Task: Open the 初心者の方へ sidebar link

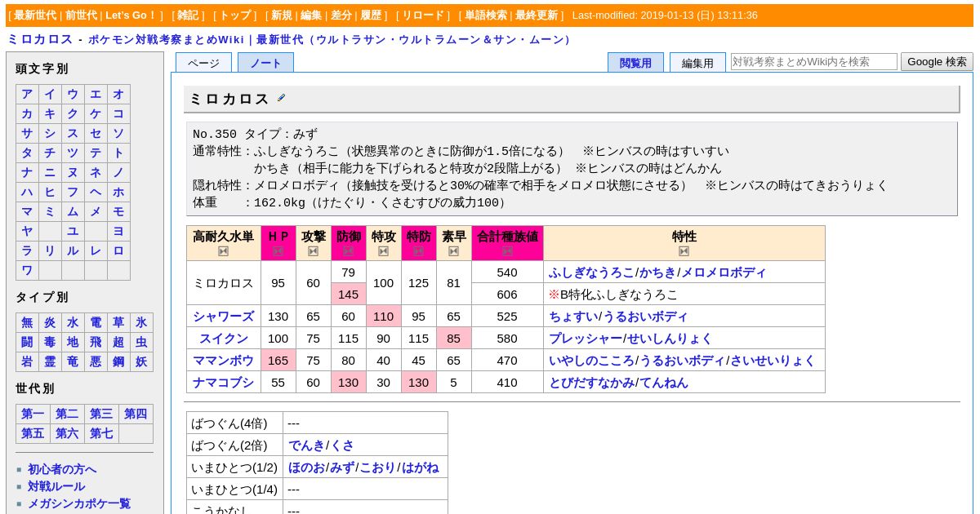Action: (62, 469)
